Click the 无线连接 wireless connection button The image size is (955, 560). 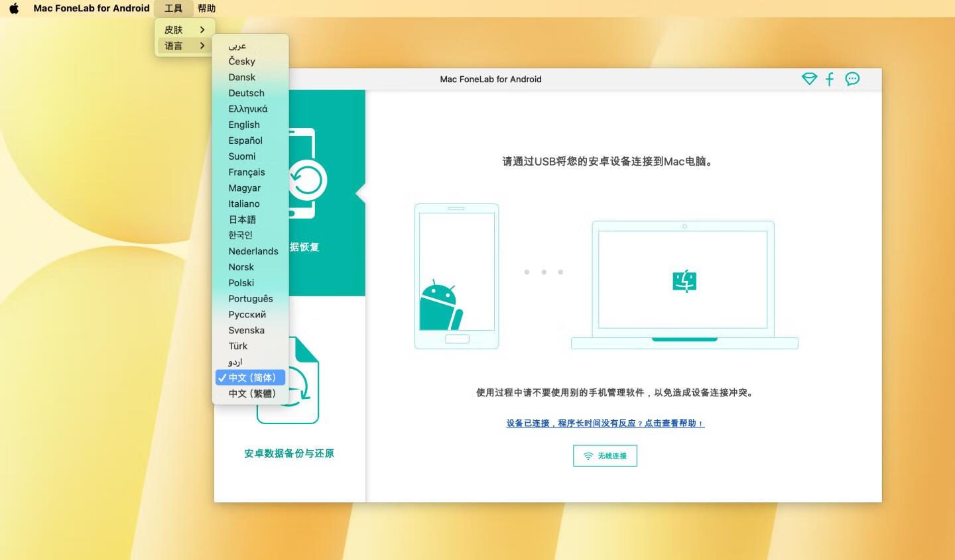pos(605,456)
